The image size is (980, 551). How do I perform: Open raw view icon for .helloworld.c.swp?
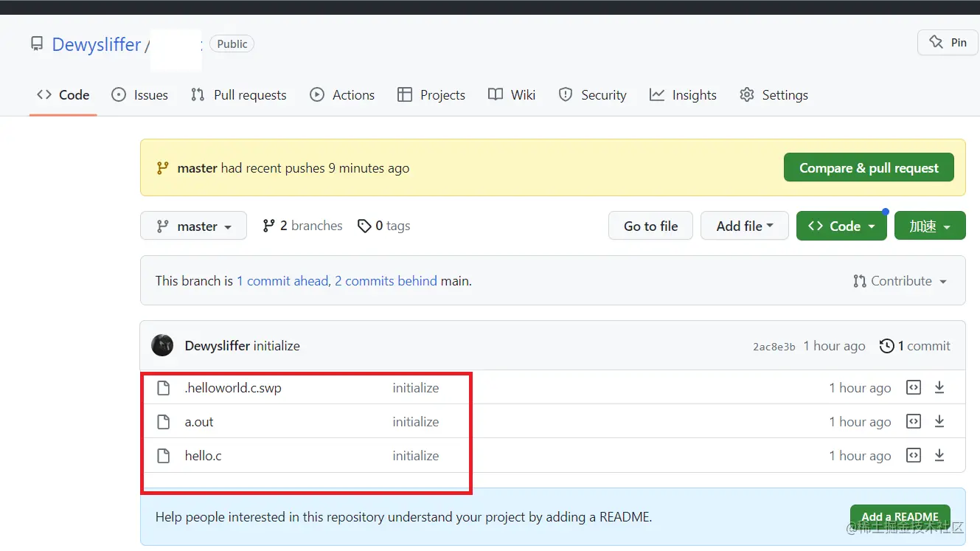click(914, 388)
